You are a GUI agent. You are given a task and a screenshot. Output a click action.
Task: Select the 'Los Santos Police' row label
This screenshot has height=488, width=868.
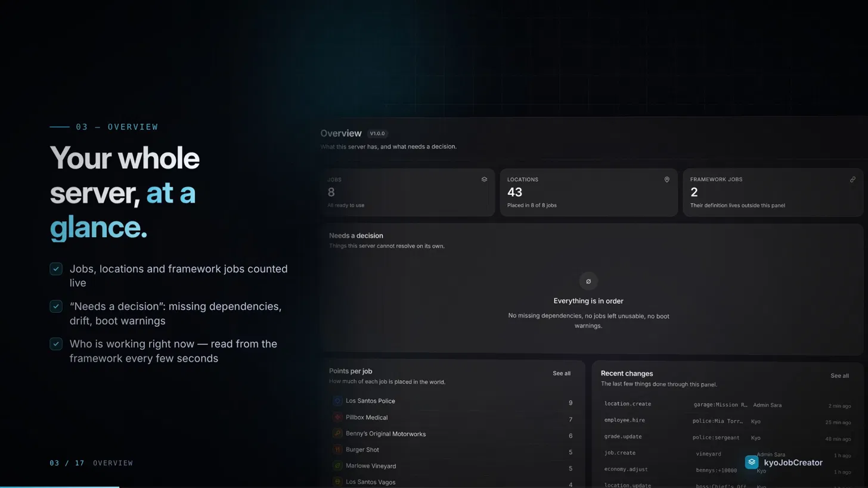tap(370, 401)
